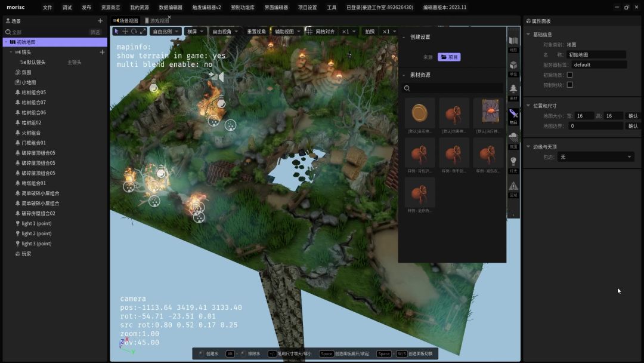The image size is (644, 363).
Task: Click the 素材资源 search field
Action: click(456, 88)
